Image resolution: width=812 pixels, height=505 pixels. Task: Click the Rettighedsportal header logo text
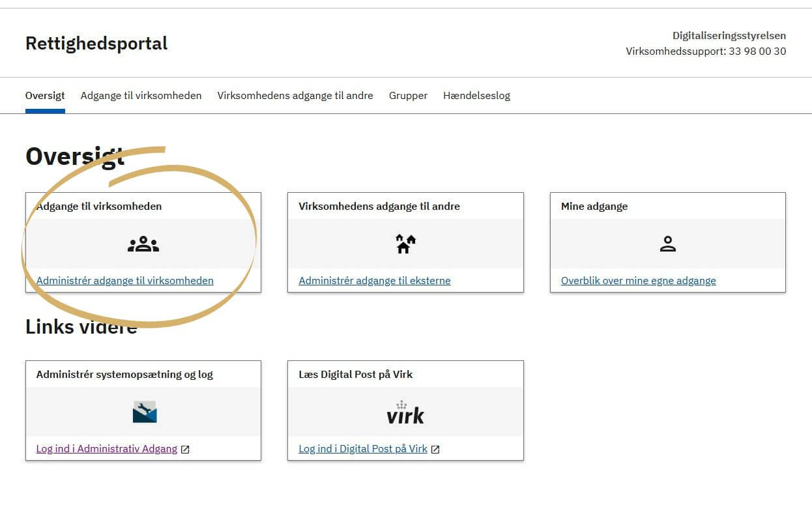96,43
